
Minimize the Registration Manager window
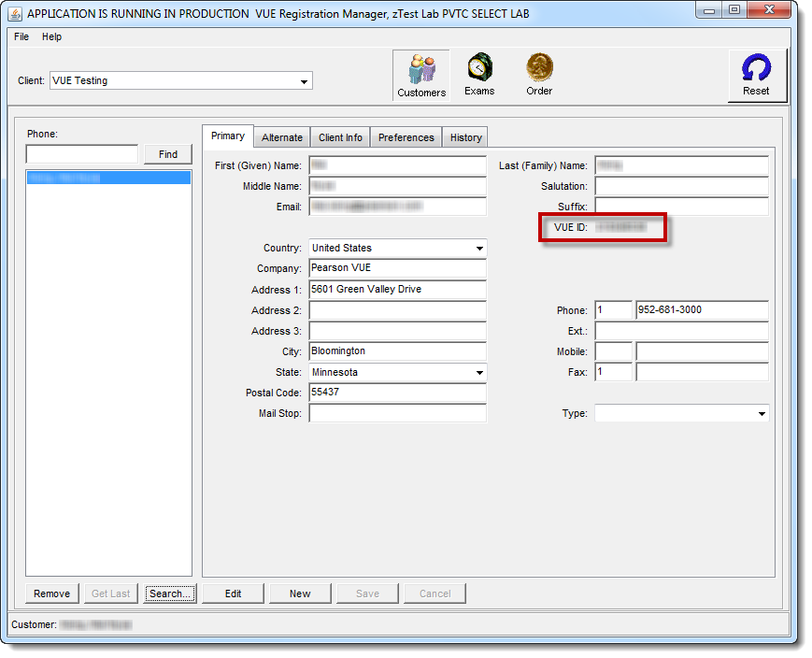coord(709,10)
